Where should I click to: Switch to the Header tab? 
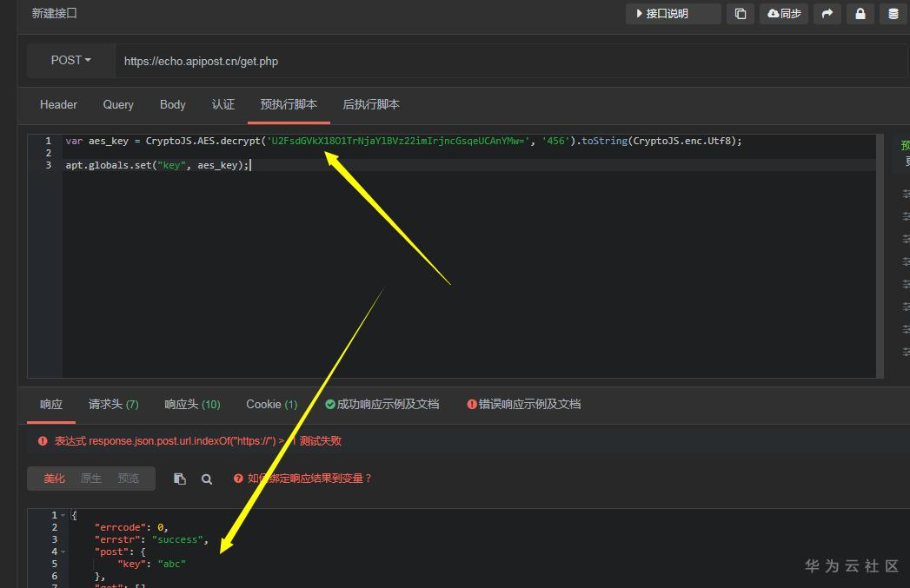point(58,105)
